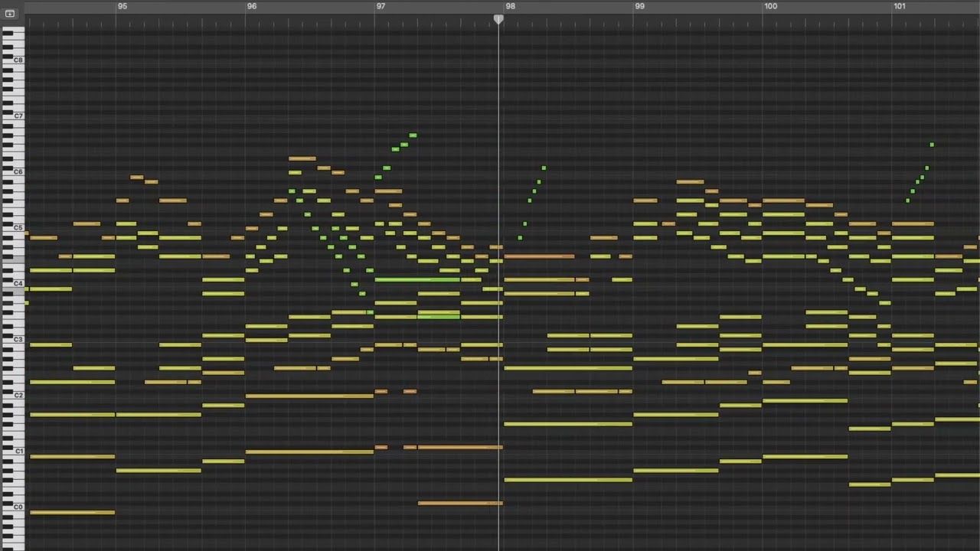Viewport: 980px width, 551px height.
Task: Click bar number 97 in the ruler
Action: coord(381,6)
